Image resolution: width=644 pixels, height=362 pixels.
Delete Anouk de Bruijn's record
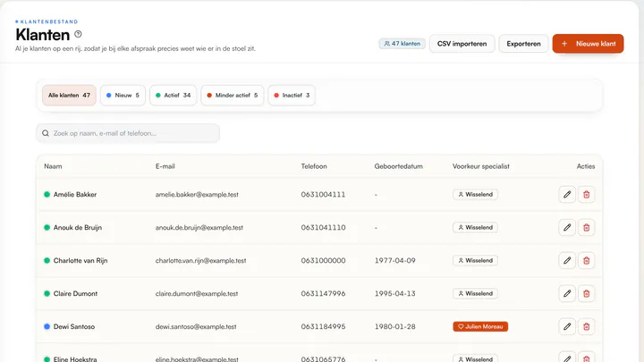click(x=586, y=227)
